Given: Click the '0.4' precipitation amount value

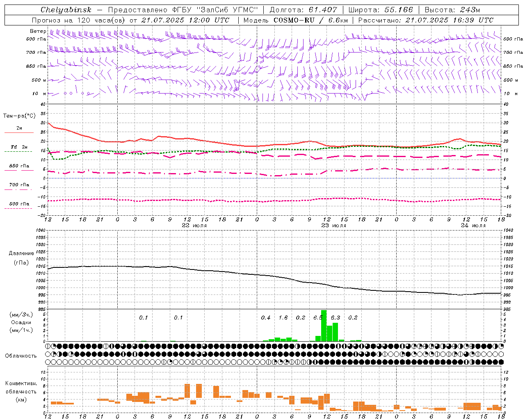Looking at the screenshot, I should pos(266,317).
